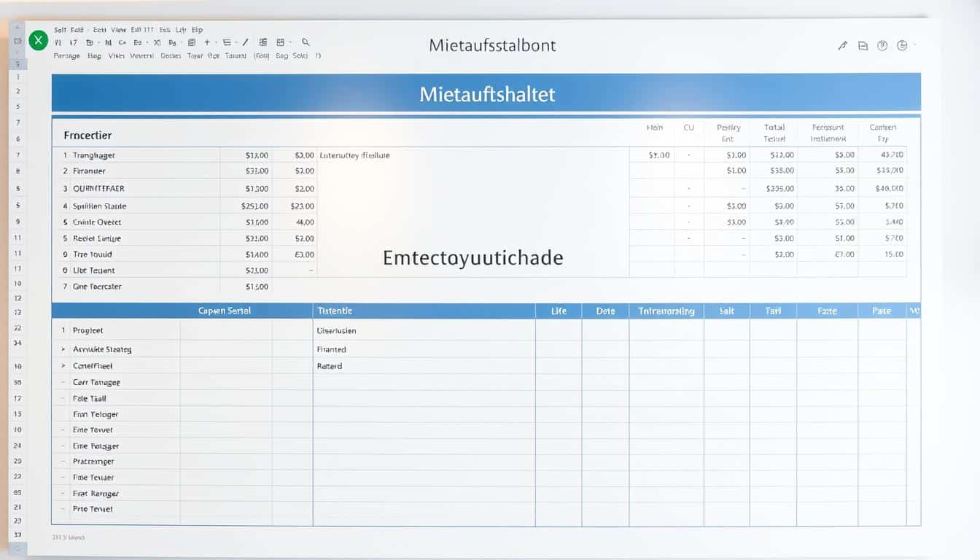This screenshot has width=980, height=560.
Task: Click the 'C+' toolbar icon
Action: point(122,42)
